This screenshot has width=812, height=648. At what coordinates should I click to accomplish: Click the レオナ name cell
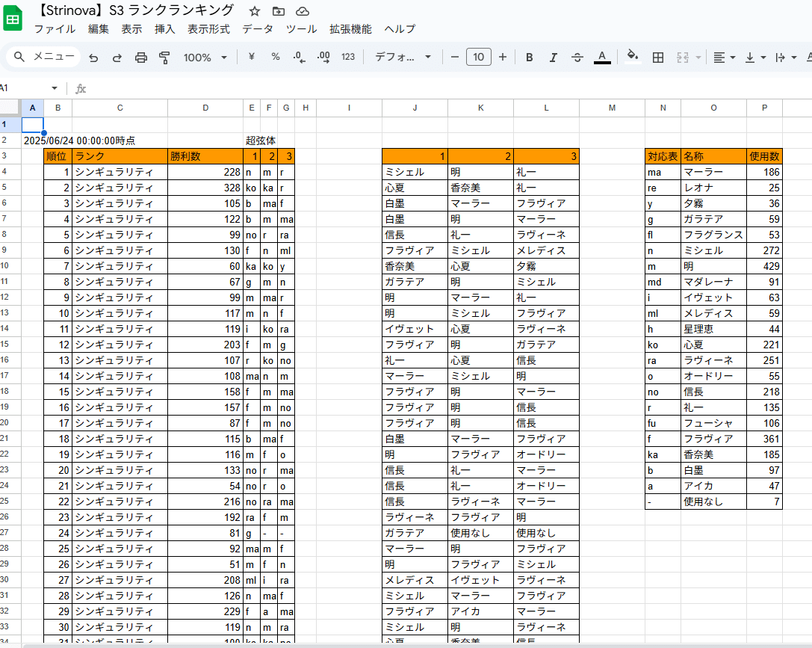pyautogui.click(x=713, y=188)
